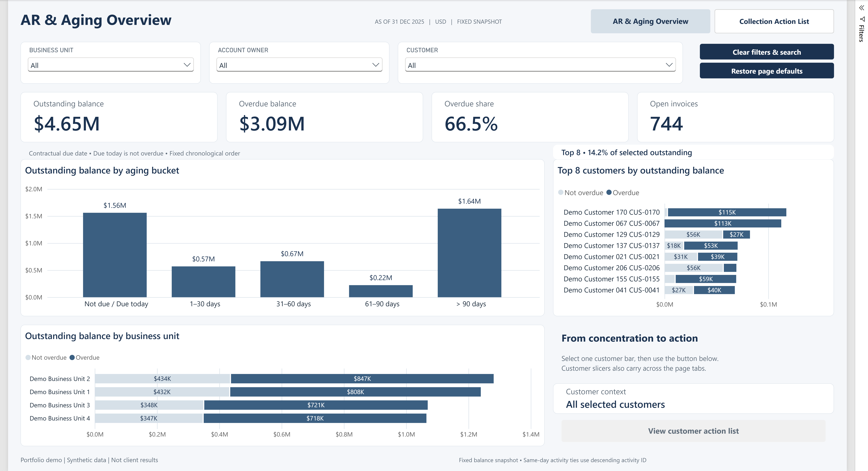The width and height of the screenshot is (868, 471).
Task: Click Business Unit 3 $721K overdue segment
Action: [316, 405]
